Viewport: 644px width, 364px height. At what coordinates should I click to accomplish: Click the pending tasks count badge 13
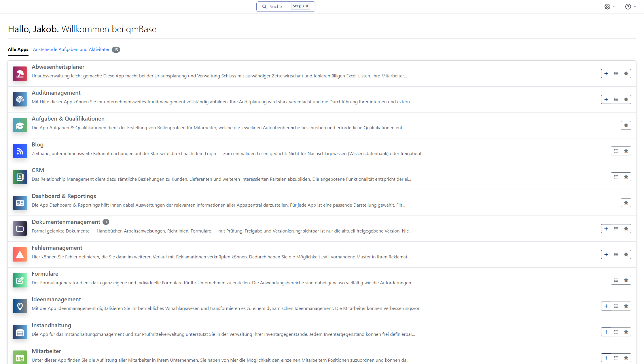[x=116, y=49]
